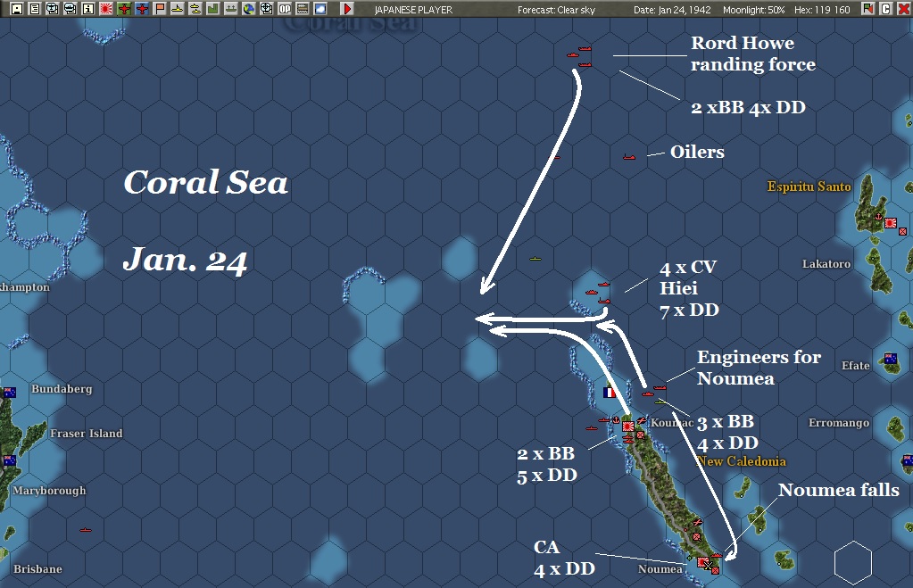
Task: Click the French flag on New Caledonia
Action: (609, 393)
